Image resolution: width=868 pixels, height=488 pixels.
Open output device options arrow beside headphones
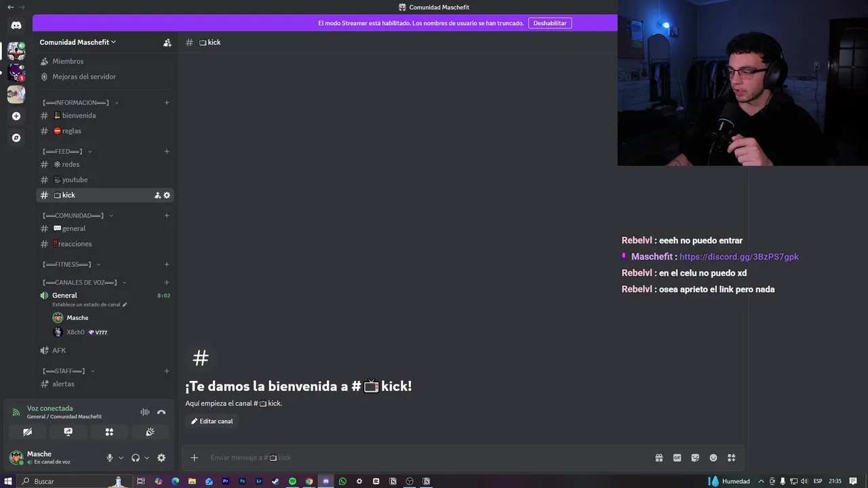146,457
